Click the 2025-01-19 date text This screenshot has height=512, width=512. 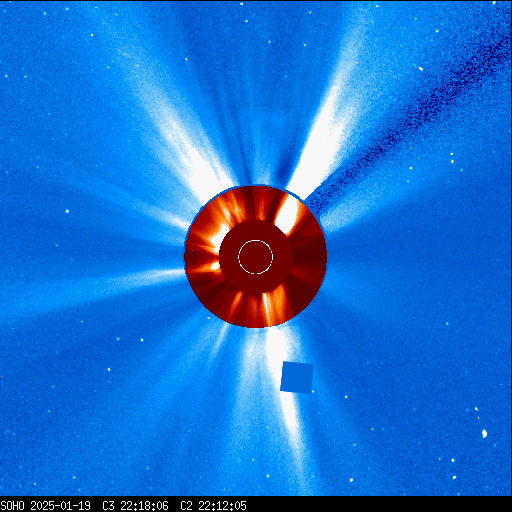(x=60, y=506)
